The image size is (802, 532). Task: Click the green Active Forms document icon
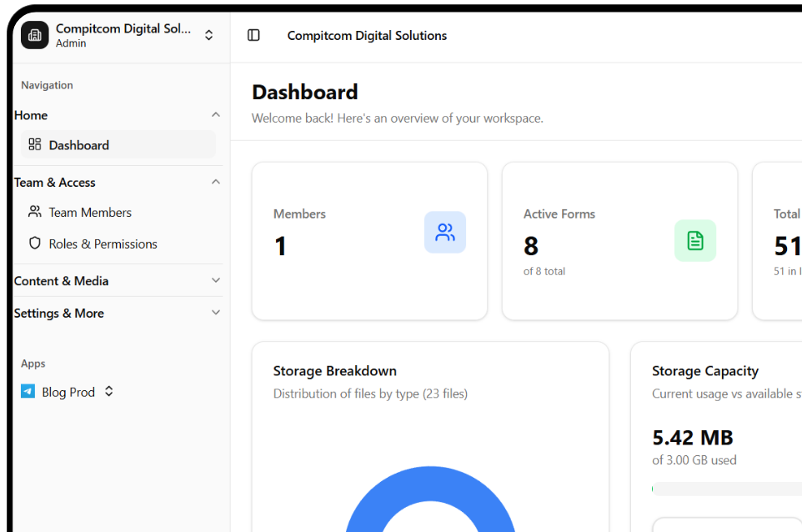pyautogui.click(x=695, y=241)
